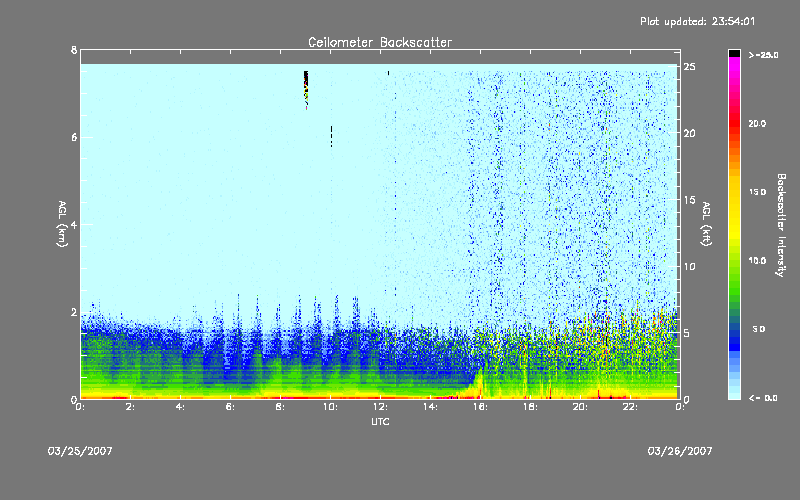Select the 4 tick on the km axis

[x=74, y=224]
